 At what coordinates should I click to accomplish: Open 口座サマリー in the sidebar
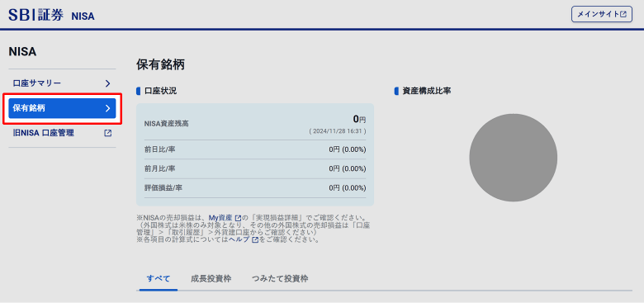(x=62, y=83)
